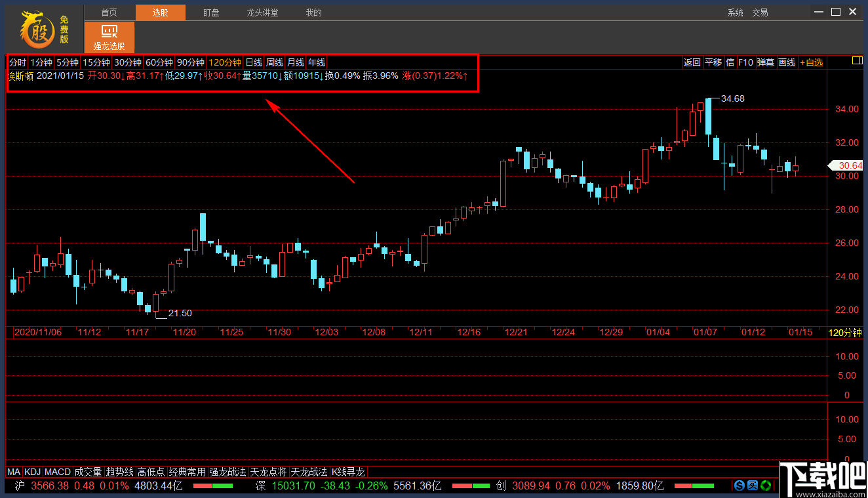Click the 返回 back button
This screenshot has width=868, height=498.
(x=692, y=62)
